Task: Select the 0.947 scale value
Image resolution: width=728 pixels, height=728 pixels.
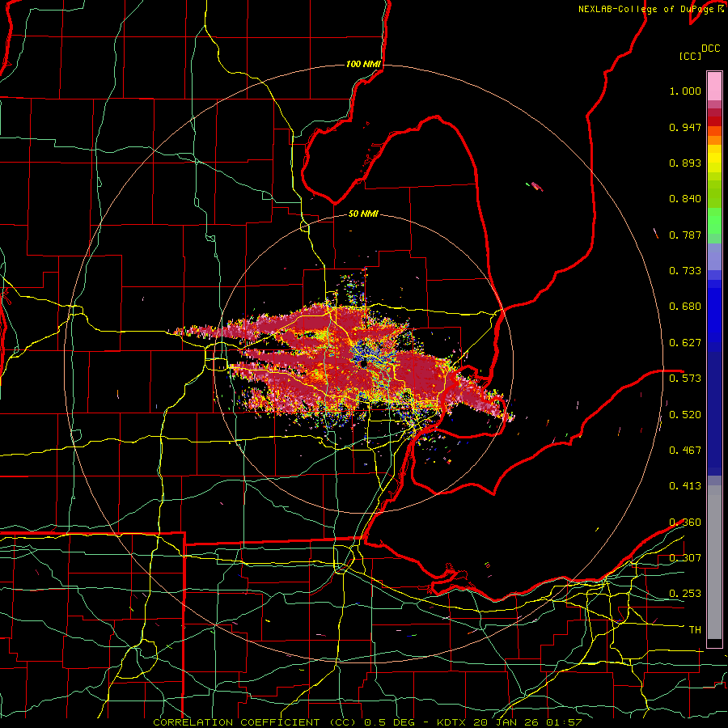Action: pos(685,127)
